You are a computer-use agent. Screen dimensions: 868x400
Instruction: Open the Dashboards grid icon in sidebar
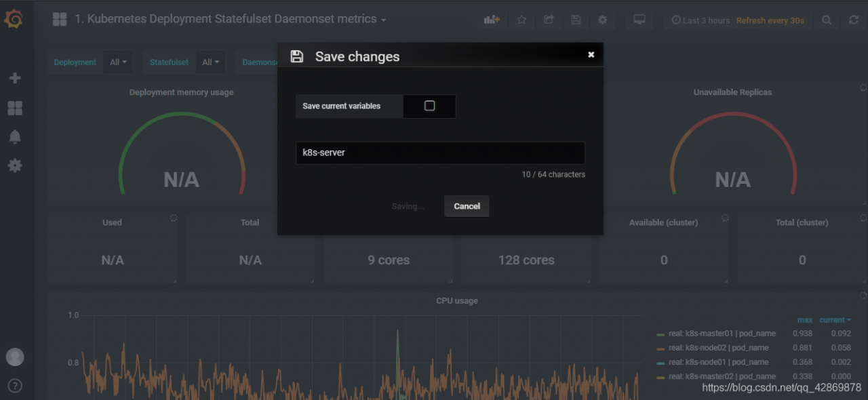click(15, 108)
